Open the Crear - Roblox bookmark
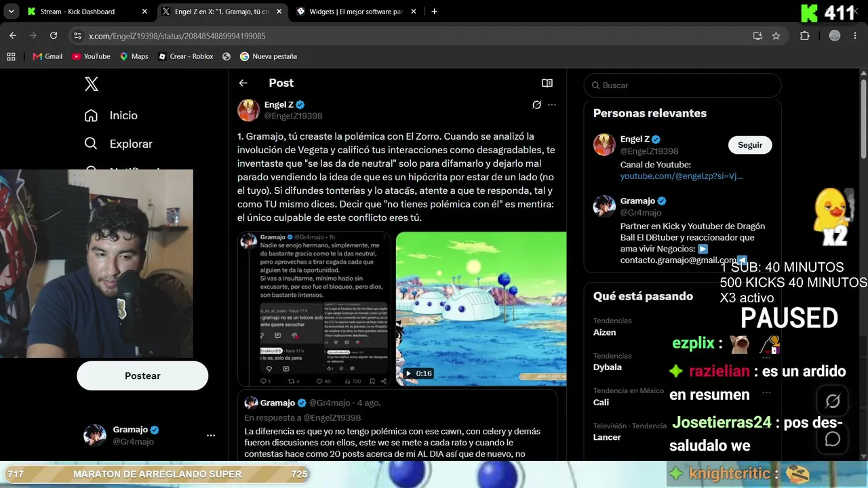 (185, 56)
